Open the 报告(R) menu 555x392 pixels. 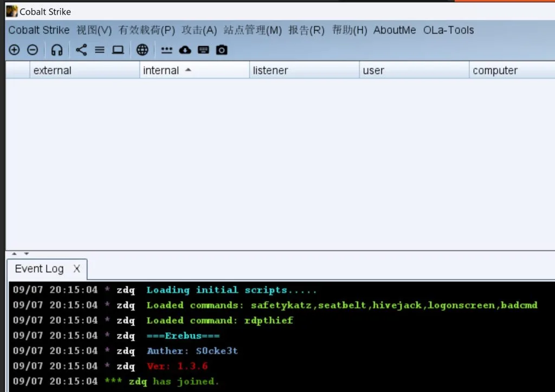(x=307, y=30)
